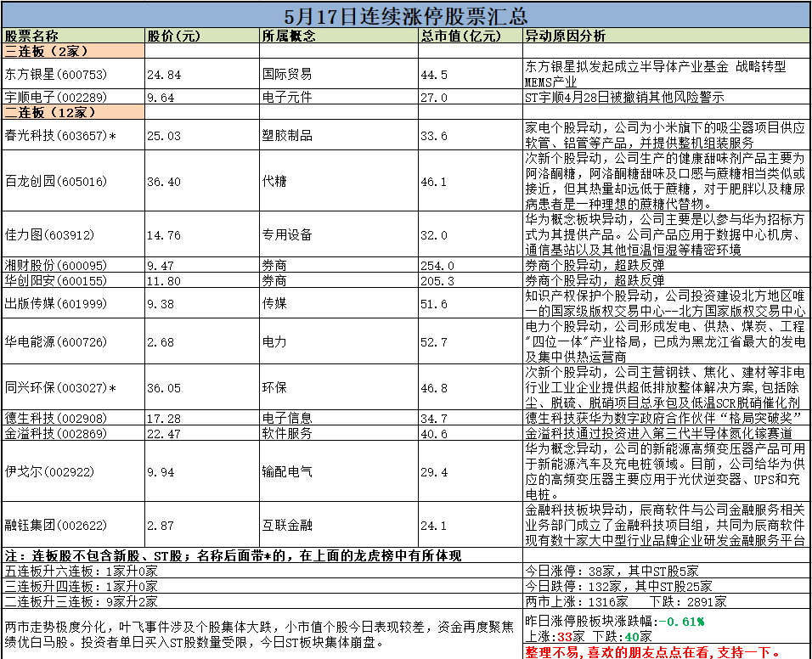This screenshot has height=659, width=812.
Task: Click market cap value 205.3
Action: pos(437,280)
